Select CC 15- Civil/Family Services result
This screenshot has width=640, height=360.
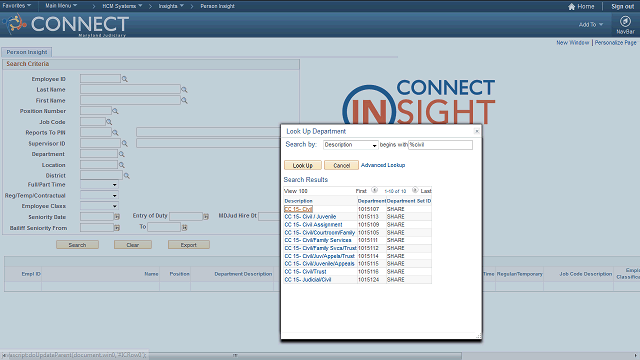pyautogui.click(x=318, y=240)
